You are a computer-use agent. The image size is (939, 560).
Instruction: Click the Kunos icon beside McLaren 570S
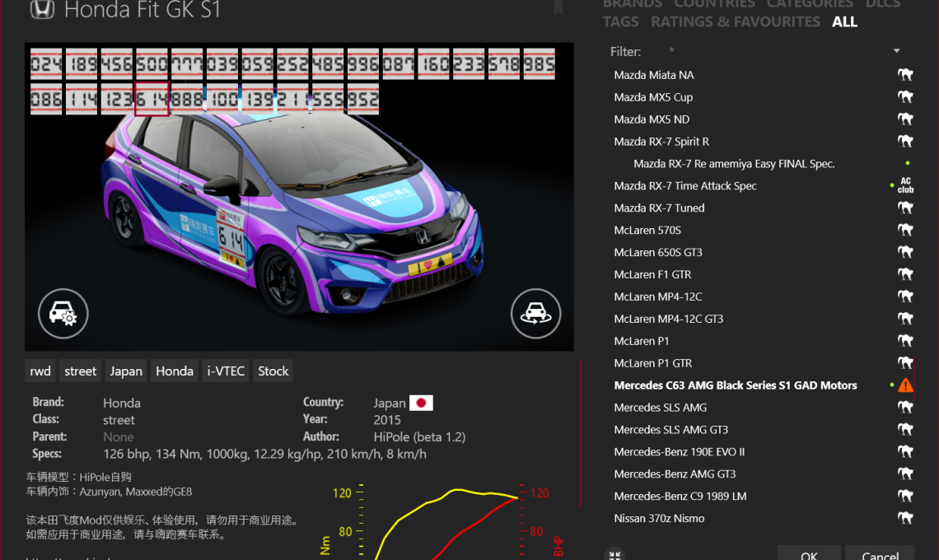905,230
